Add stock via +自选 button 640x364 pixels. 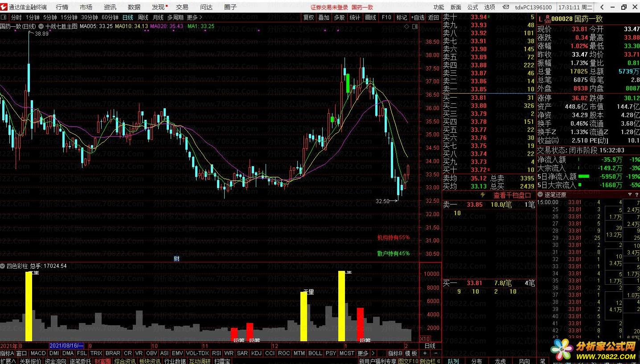tap(418, 17)
